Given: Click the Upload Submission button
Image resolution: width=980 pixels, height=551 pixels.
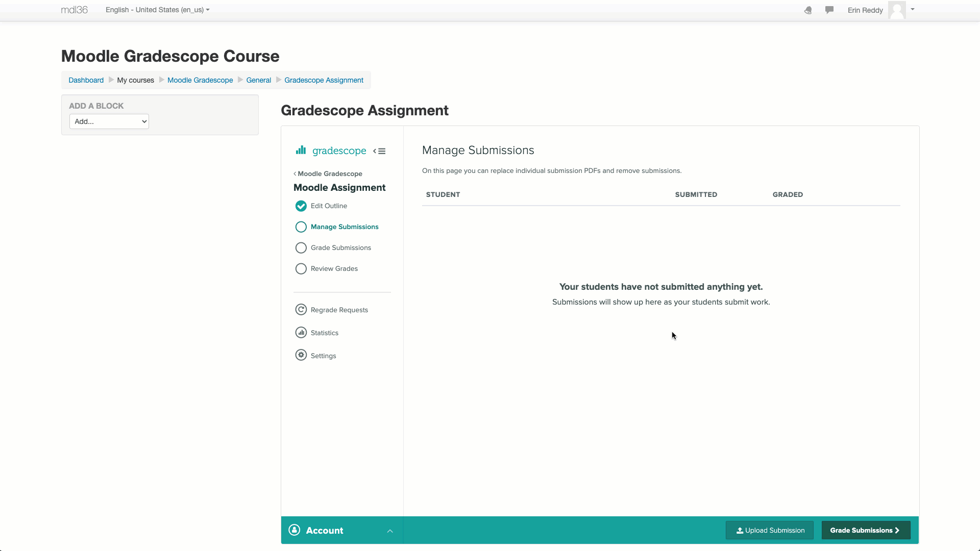Looking at the screenshot, I should (770, 531).
